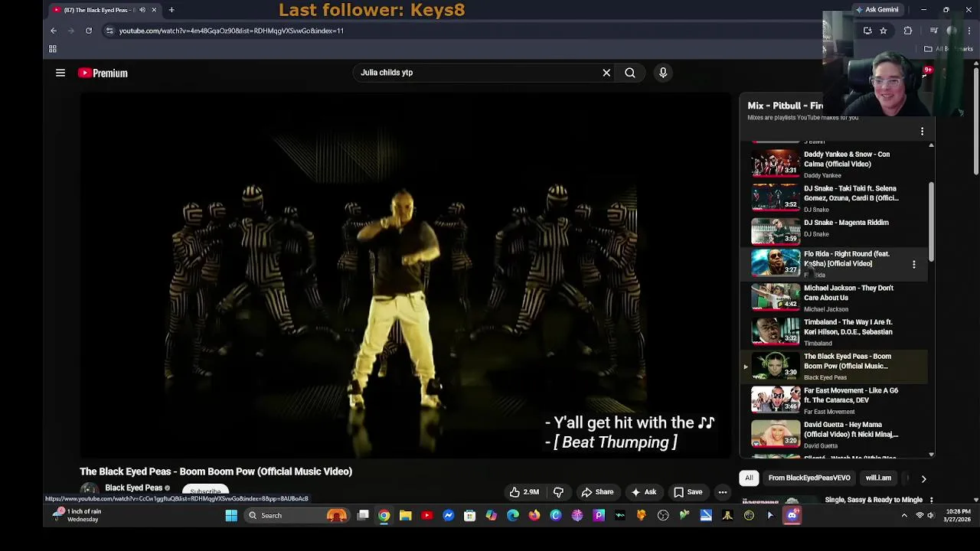
Task: Play DJ Snake - Taki Taki from mix
Action: tap(835, 197)
